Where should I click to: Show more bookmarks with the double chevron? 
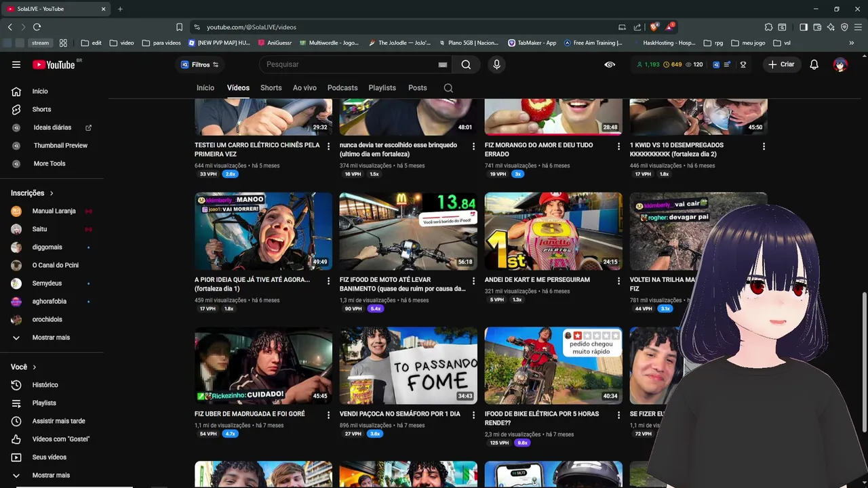click(x=852, y=43)
